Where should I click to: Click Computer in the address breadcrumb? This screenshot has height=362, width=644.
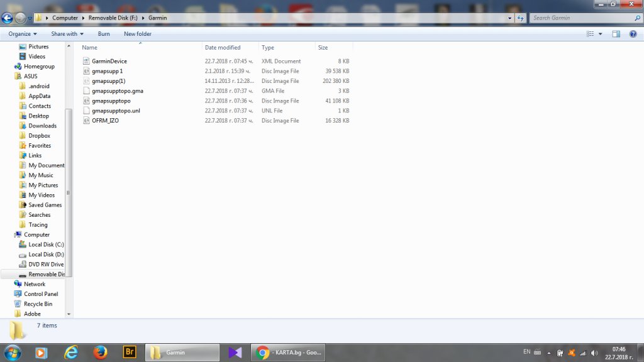(x=65, y=18)
